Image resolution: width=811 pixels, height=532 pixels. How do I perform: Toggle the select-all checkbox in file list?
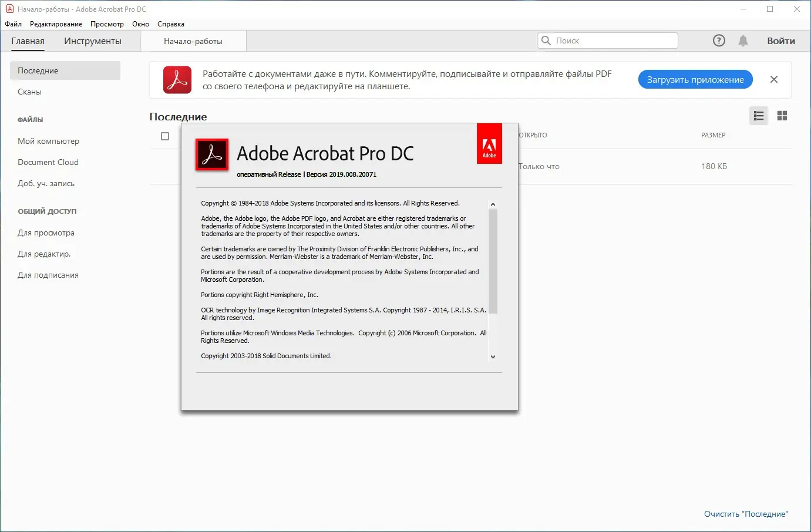point(165,136)
